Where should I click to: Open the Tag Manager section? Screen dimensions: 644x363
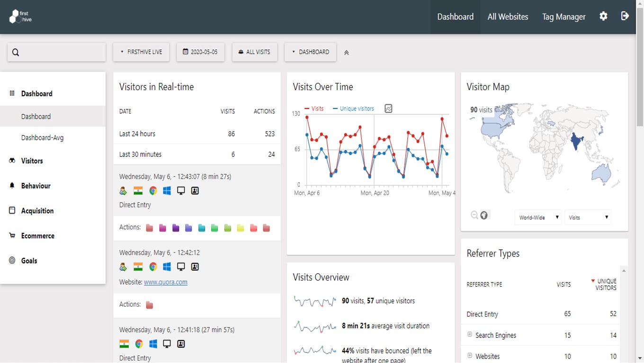pos(563,16)
